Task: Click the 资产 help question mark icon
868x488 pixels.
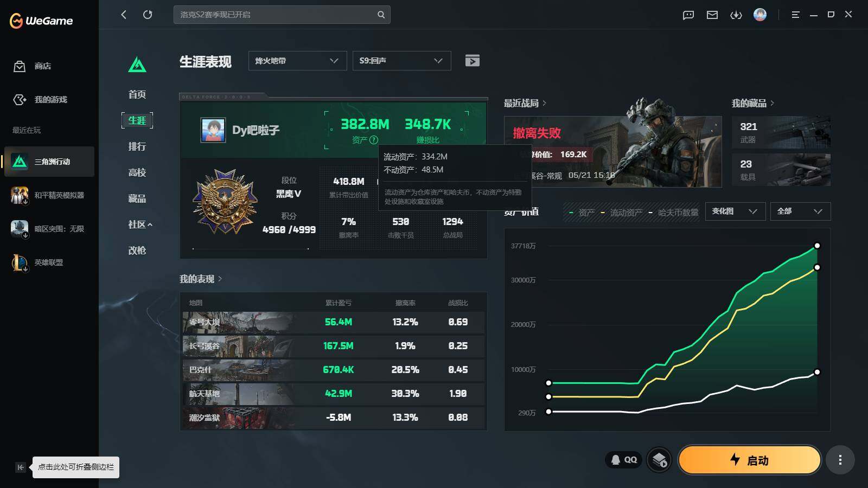Action: (374, 140)
